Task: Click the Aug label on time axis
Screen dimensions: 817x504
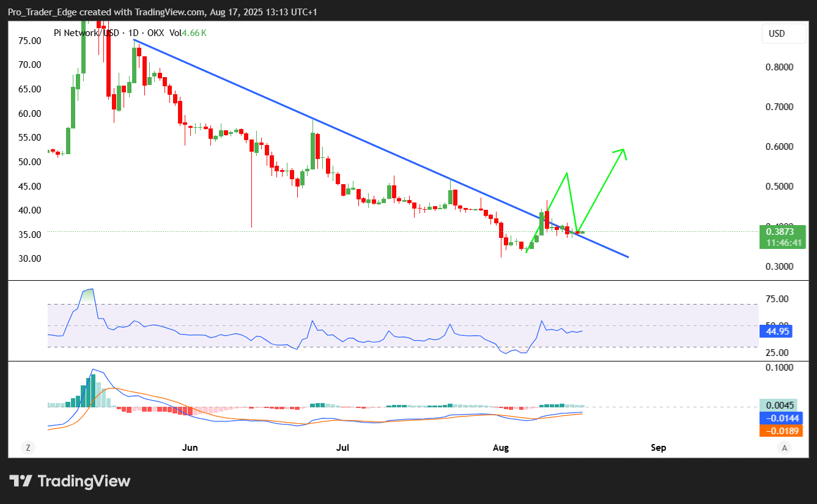Action: point(501,448)
